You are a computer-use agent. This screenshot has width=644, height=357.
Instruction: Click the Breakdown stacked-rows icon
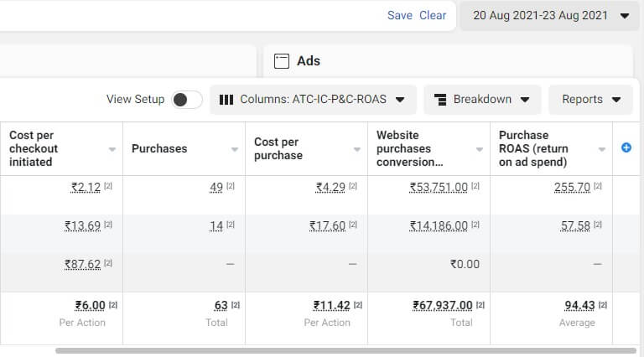pos(439,100)
